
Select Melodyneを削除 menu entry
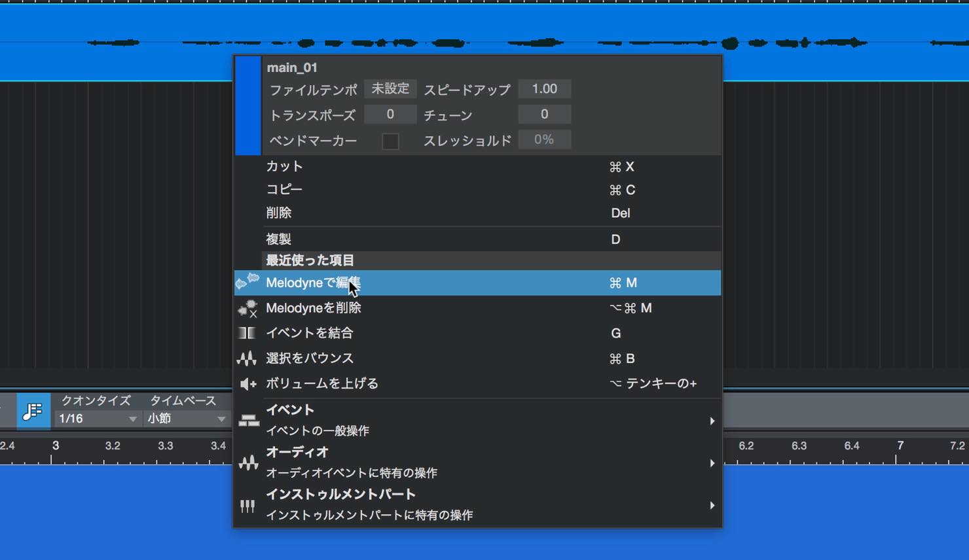click(477, 308)
